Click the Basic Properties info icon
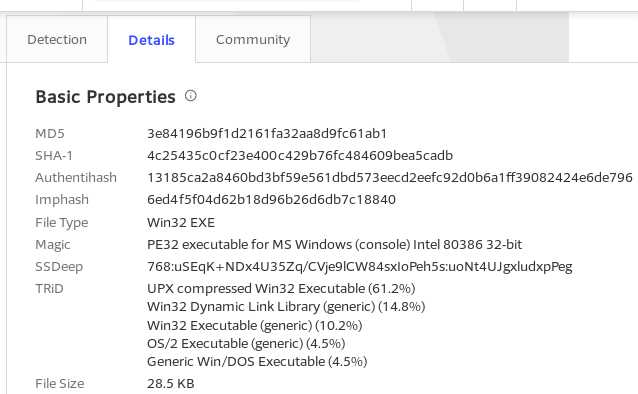Screen dimensions: 638x394 pyautogui.click(x=190, y=96)
